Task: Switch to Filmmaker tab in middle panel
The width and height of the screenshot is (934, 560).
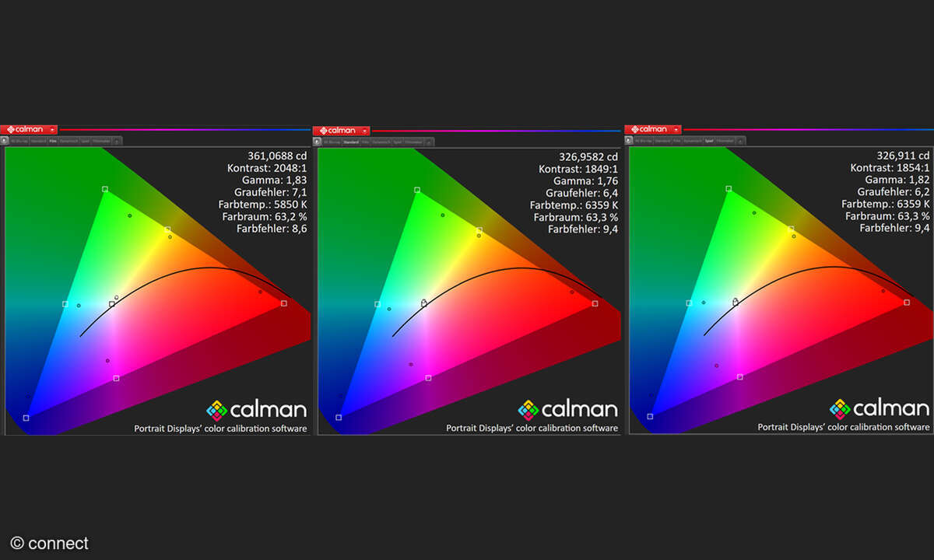Action: (413, 142)
